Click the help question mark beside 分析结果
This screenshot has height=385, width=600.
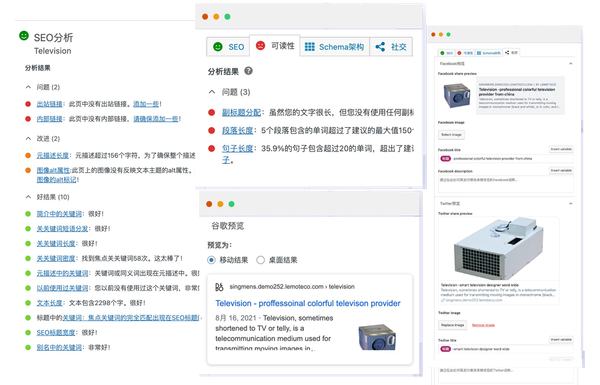pos(248,71)
